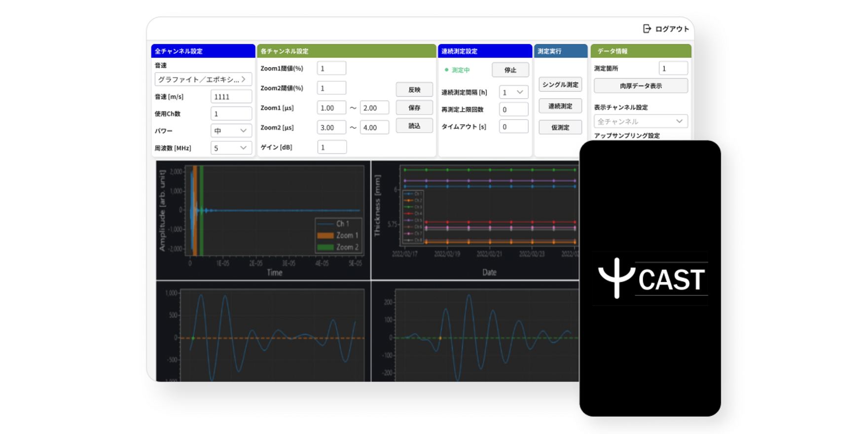Click the 測定箇所 input field
This screenshot has width=868, height=434.
(673, 69)
